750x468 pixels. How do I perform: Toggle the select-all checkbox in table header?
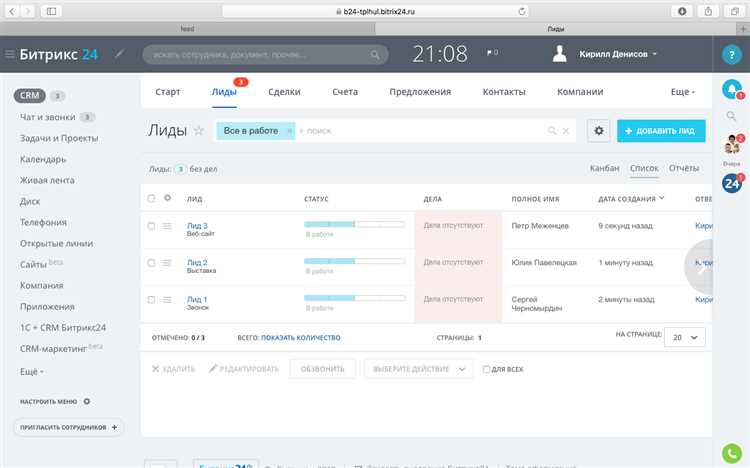(x=151, y=198)
